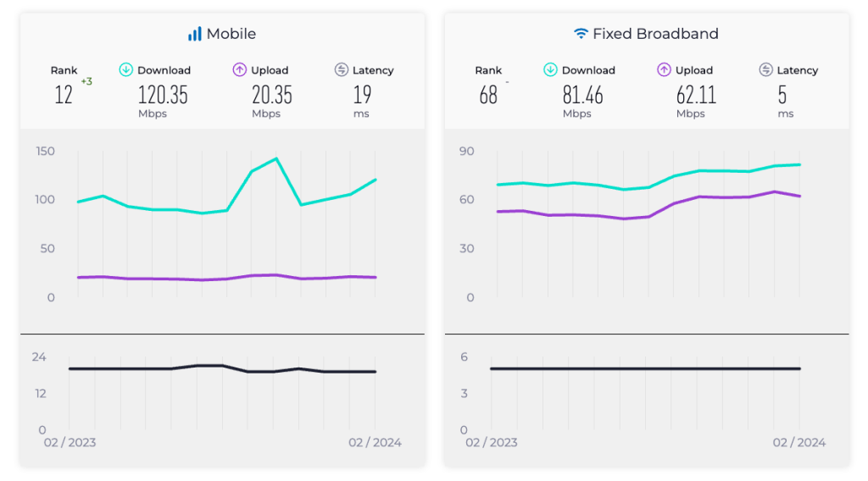Click Fixed Broadband Latency icon
This screenshot has width=868, height=481.
[x=766, y=69]
